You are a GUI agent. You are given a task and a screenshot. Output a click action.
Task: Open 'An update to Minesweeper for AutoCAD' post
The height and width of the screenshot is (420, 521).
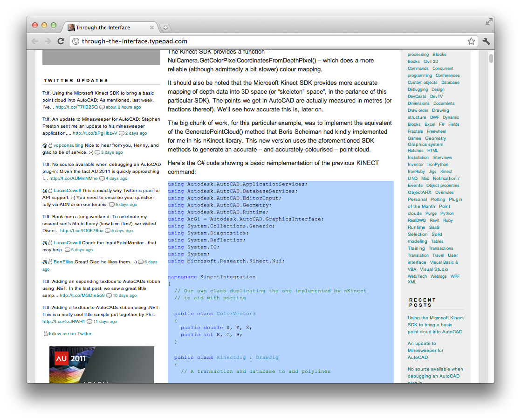coord(425,351)
